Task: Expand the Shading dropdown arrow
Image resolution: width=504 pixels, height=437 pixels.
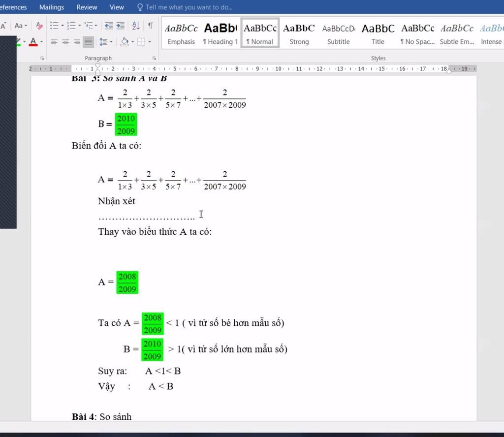Action: tap(132, 41)
